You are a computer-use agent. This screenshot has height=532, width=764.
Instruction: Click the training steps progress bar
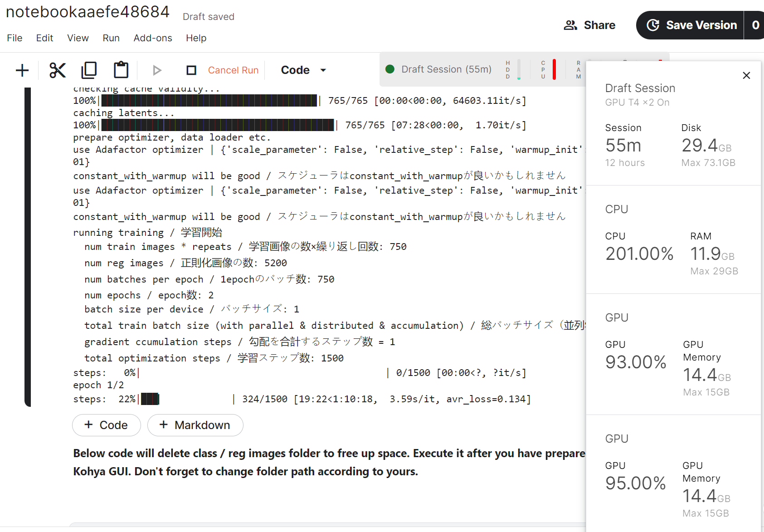(x=150, y=399)
